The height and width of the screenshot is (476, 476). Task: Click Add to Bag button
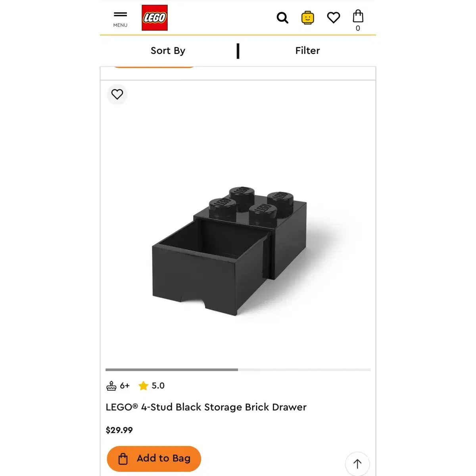coord(154,459)
